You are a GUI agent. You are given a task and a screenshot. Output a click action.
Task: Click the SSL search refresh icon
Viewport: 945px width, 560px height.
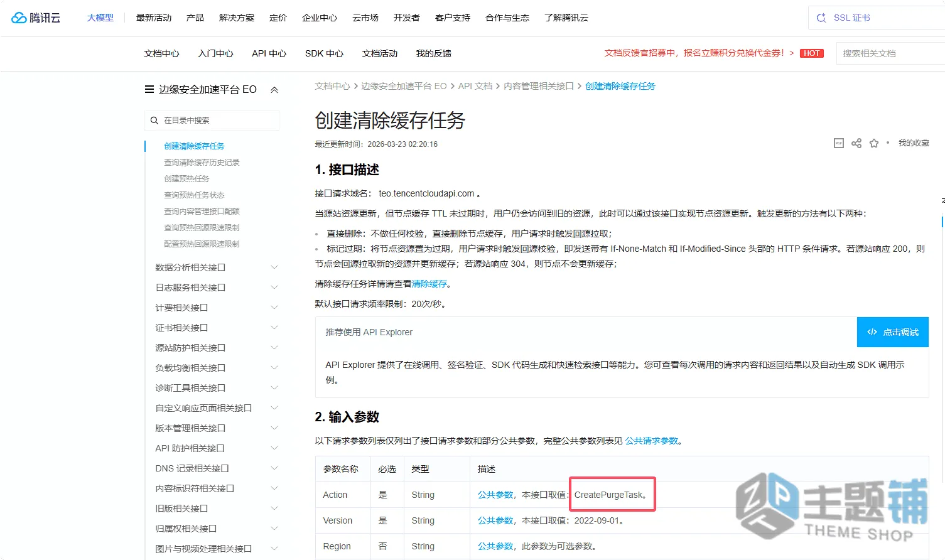821,18
